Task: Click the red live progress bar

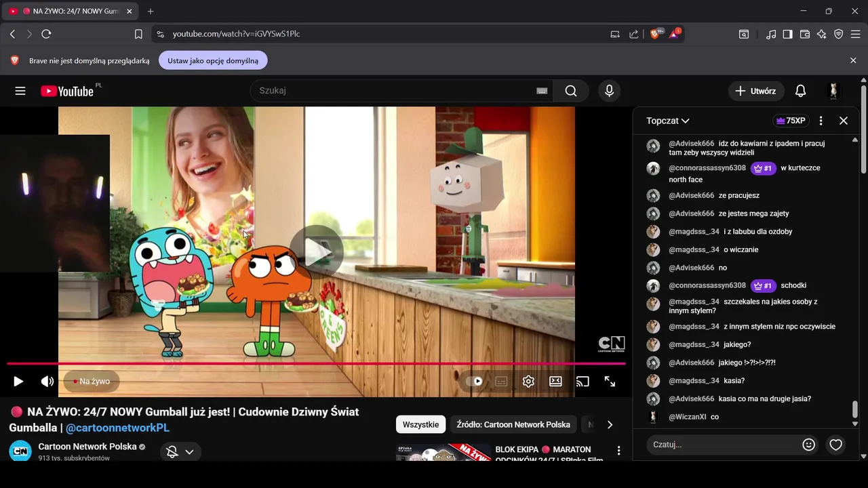Action: 316,364
